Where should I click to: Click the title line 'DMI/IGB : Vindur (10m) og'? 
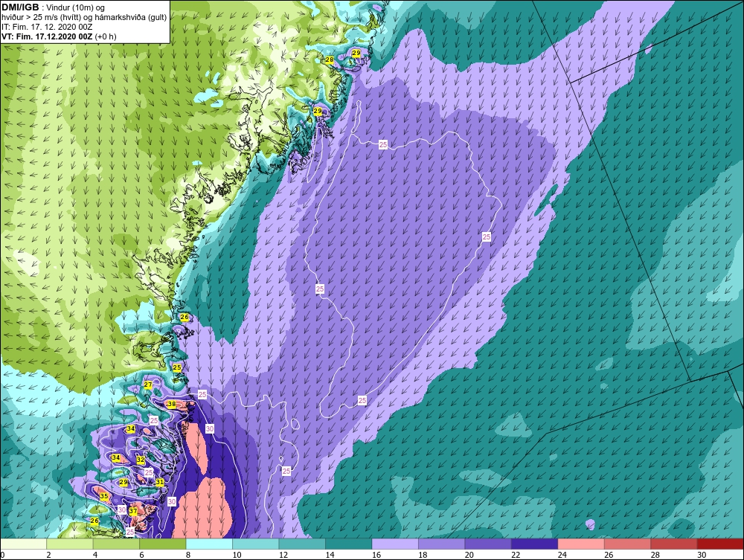click(x=53, y=7)
